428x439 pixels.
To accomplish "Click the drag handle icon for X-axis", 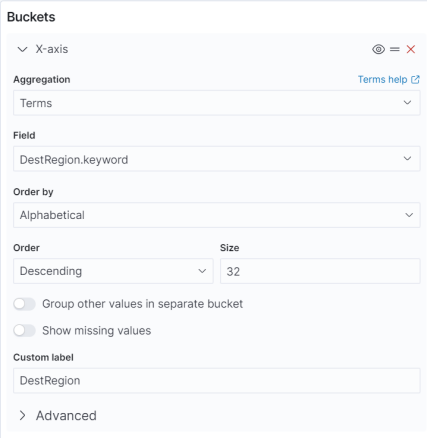I will (395, 49).
